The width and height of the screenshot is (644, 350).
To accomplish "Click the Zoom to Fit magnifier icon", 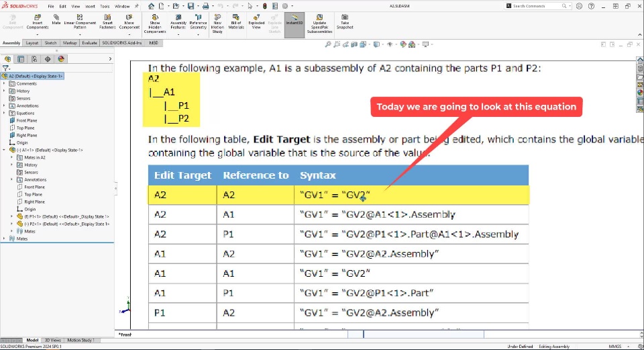I will click(x=328, y=44).
